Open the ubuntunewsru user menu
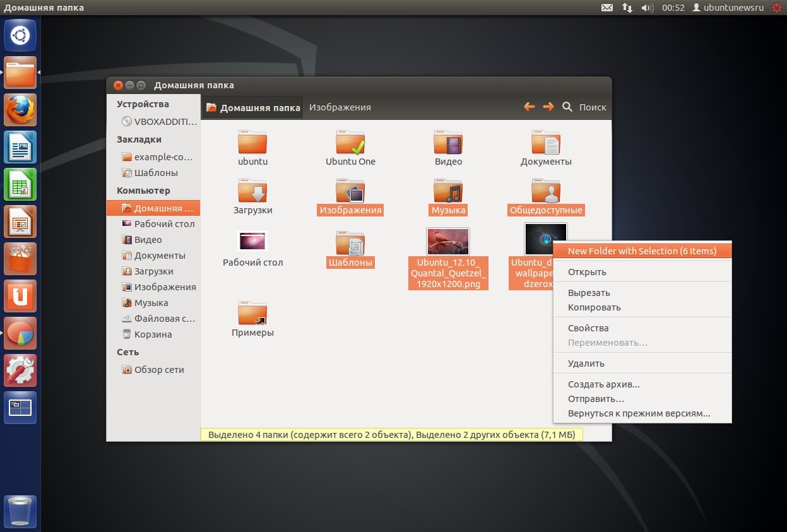 pyautogui.click(x=728, y=8)
